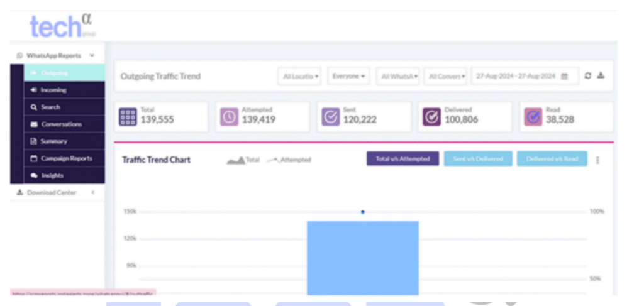Select the Delivered v/s Read chart button
Screen dimensions: 644x306
coord(552,159)
